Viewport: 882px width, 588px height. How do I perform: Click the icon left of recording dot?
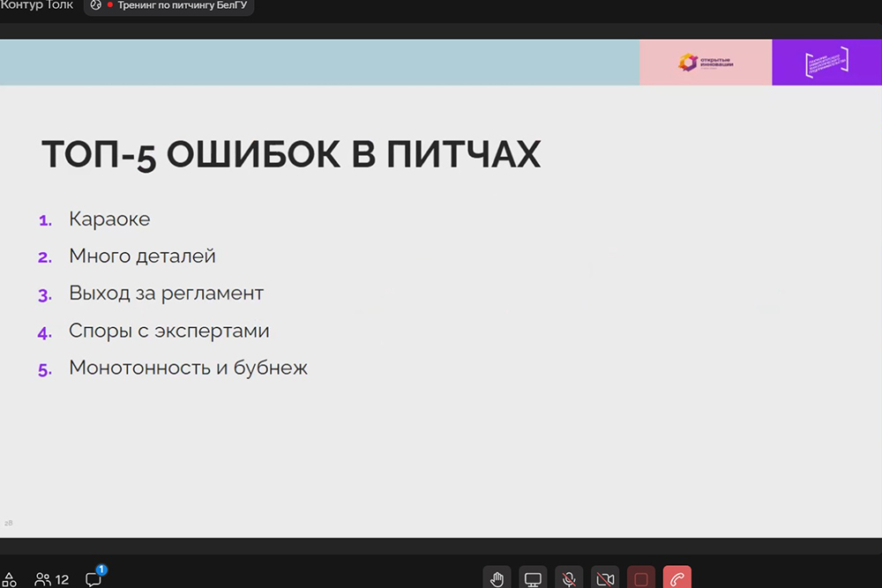coord(96,5)
